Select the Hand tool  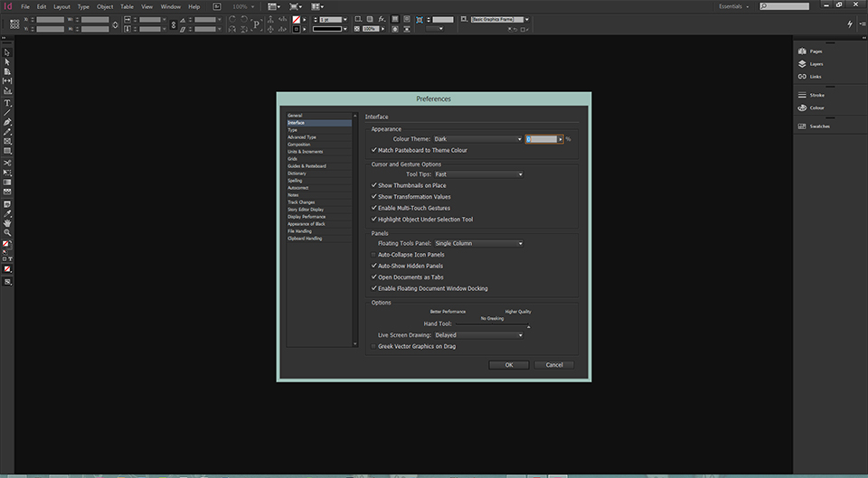click(7, 223)
